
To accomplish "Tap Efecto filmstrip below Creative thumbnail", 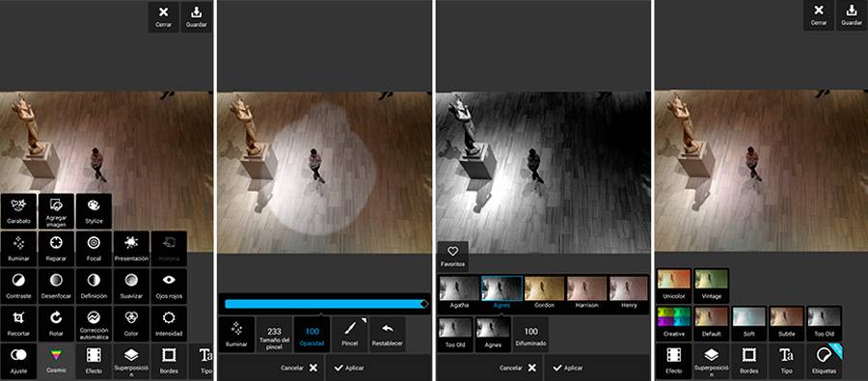I will pyautogui.click(x=674, y=361).
